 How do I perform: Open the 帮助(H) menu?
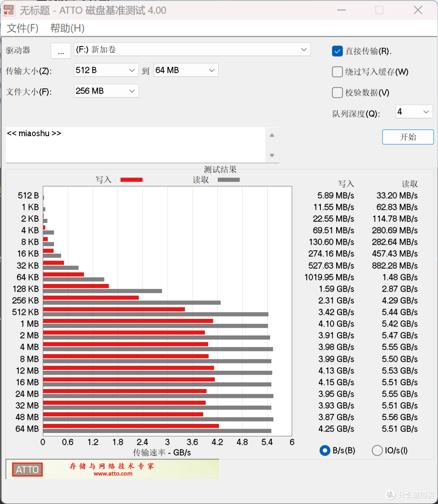point(67,28)
